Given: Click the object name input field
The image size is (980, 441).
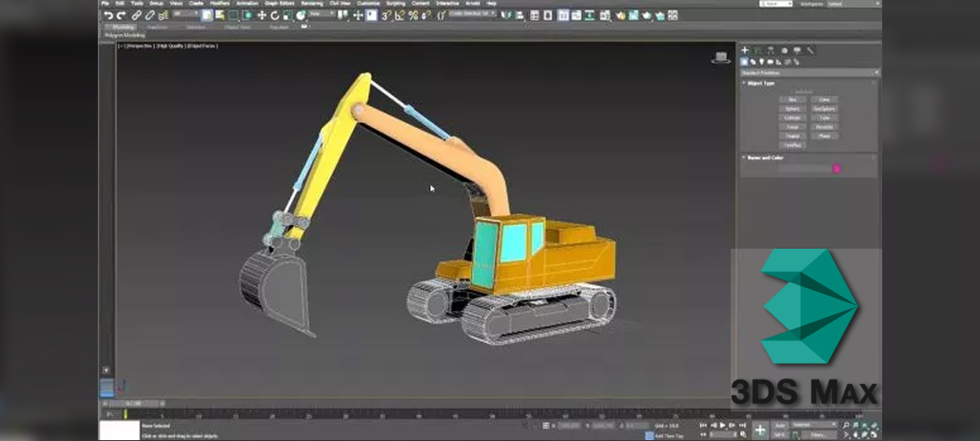Looking at the screenshot, I should tap(803, 168).
